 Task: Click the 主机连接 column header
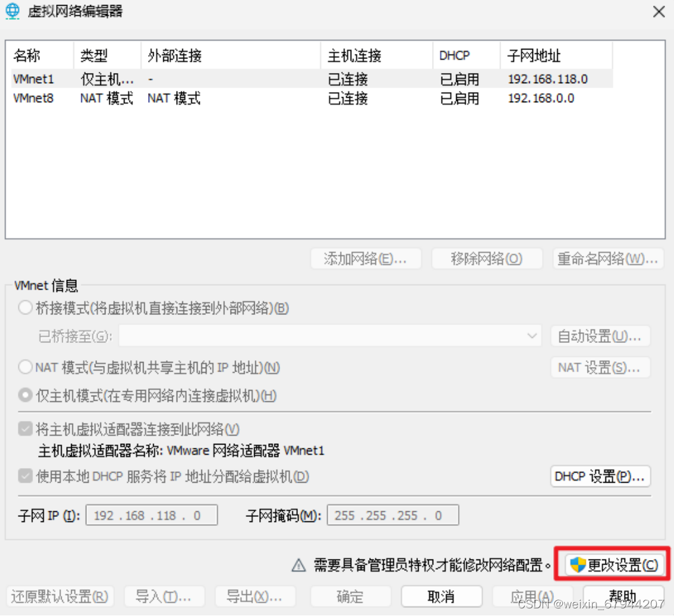tap(377, 55)
